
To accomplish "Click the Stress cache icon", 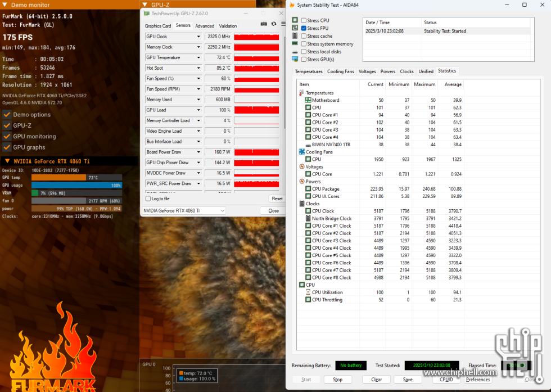I will pos(295,35).
